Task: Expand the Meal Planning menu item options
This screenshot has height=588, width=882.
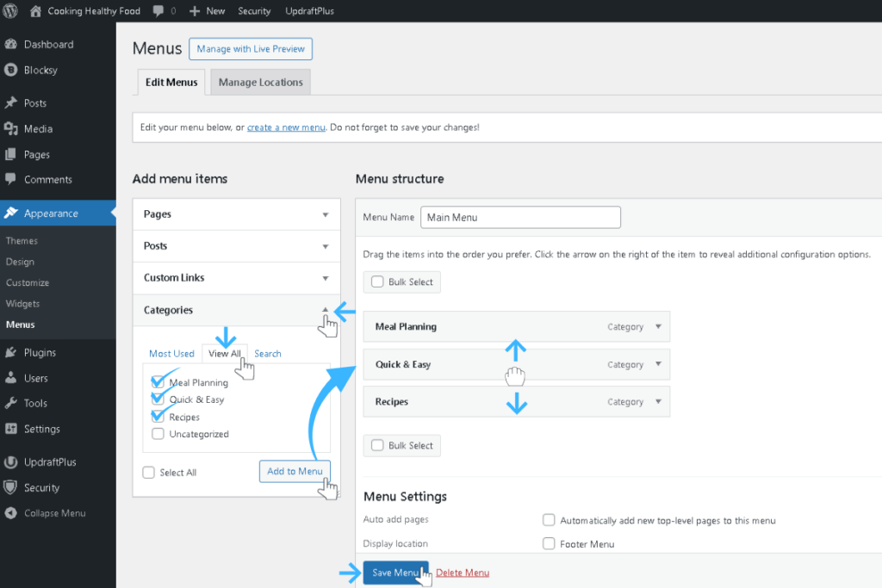Action: (658, 326)
